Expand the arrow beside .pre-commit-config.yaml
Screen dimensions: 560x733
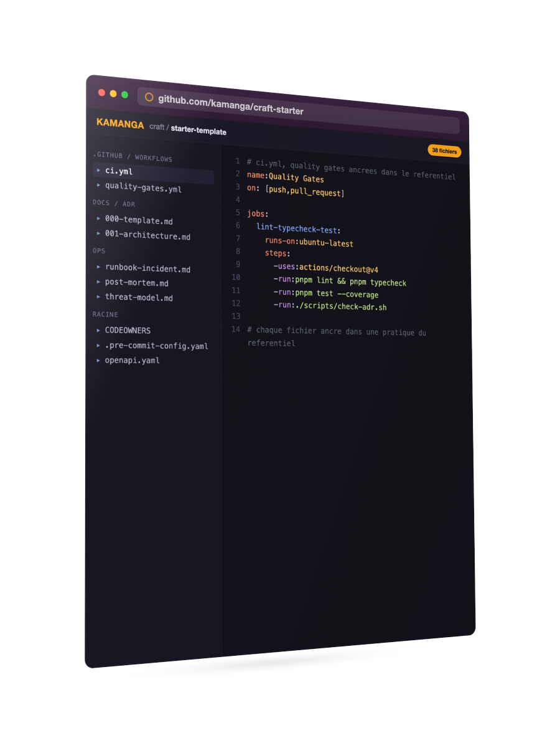coord(98,345)
